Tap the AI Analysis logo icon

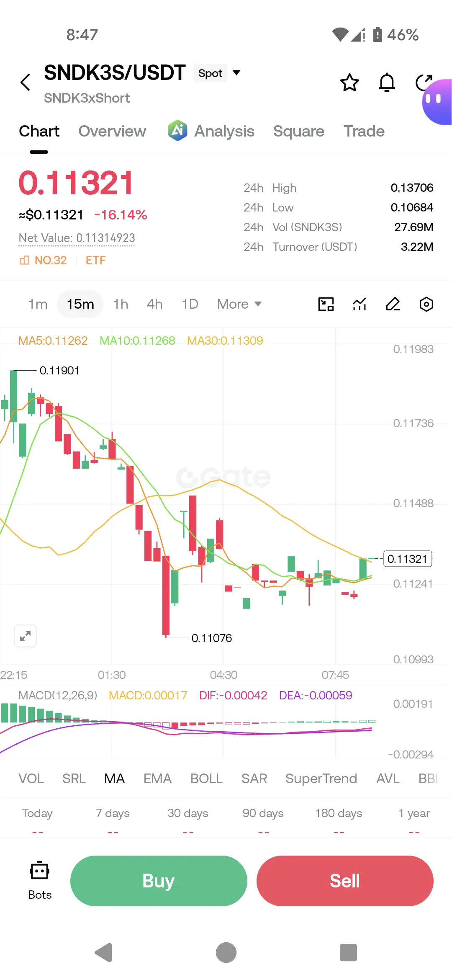coord(177,131)
